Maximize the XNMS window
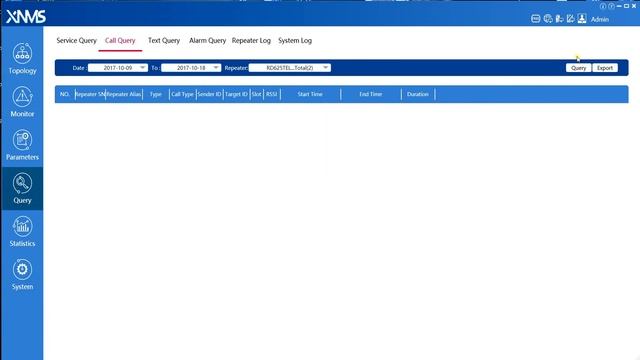The height and width of the screenshot is (360, 640). point(627,6)
